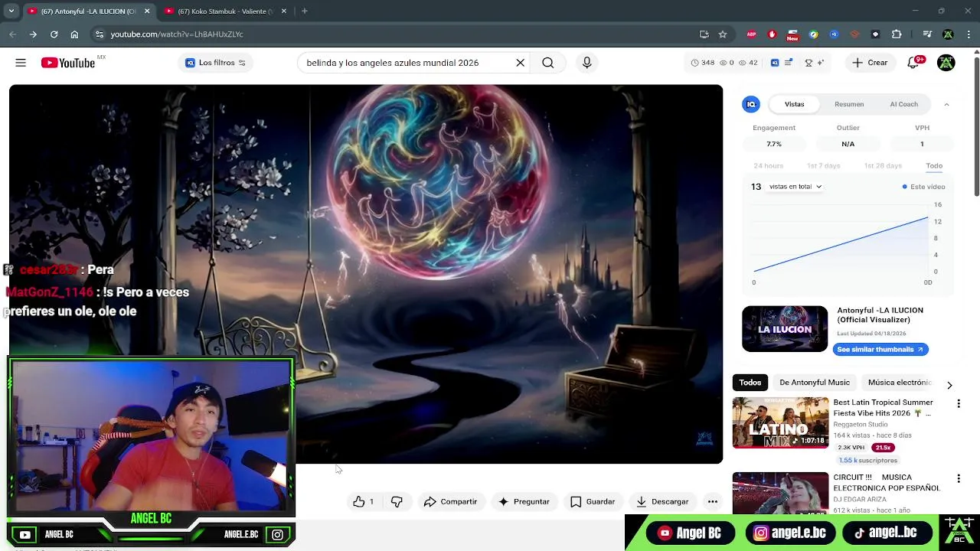This screenshot has width=980, height=551.
Task: Collapse the vidIQ panel chevron
Action: pyautogui.click(x=946, y=104)
